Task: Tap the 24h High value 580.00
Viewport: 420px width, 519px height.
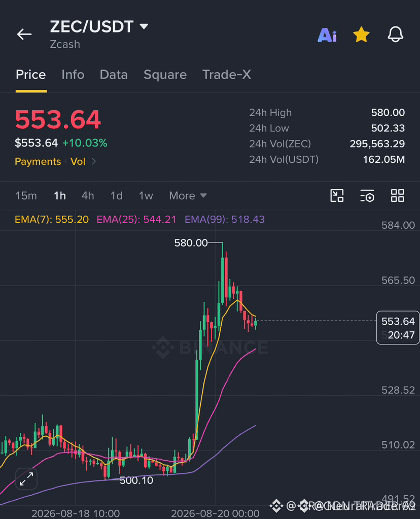Action: coord(388,113)
